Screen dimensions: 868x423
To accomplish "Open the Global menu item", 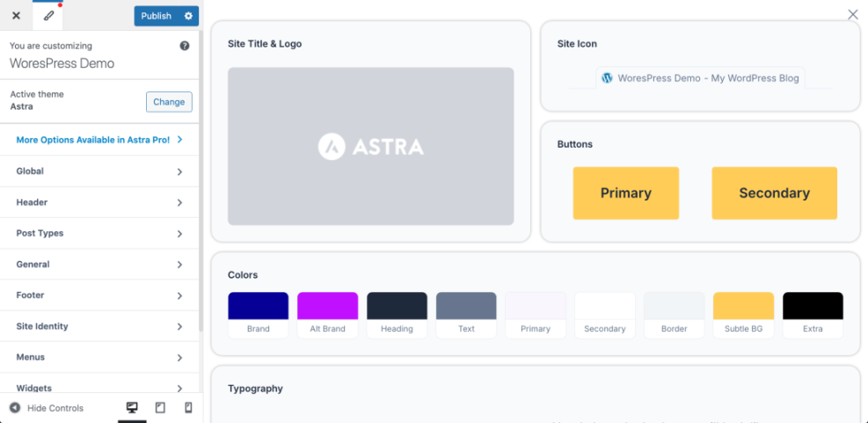I will (99, 171).
